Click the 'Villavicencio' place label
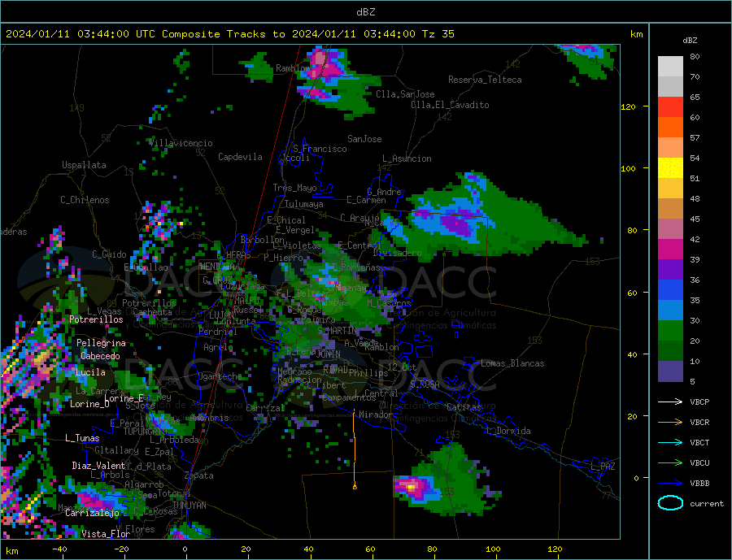 pos(181,143)
